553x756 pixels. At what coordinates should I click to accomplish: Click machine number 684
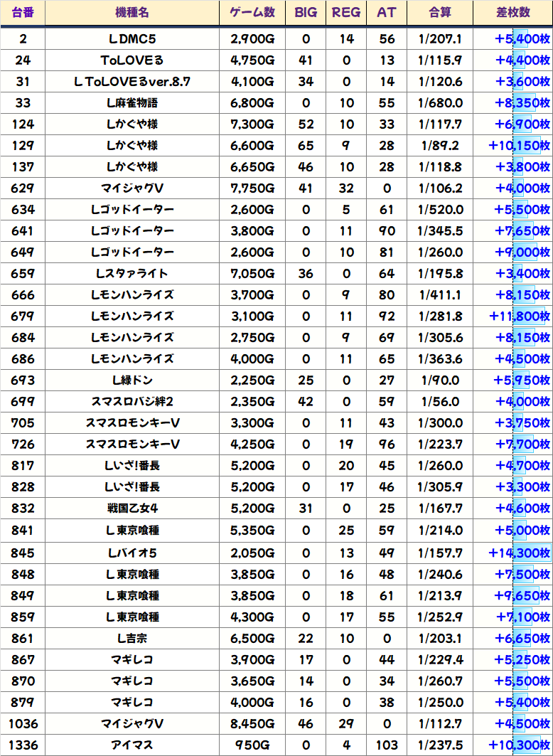(x=23, y=338)
